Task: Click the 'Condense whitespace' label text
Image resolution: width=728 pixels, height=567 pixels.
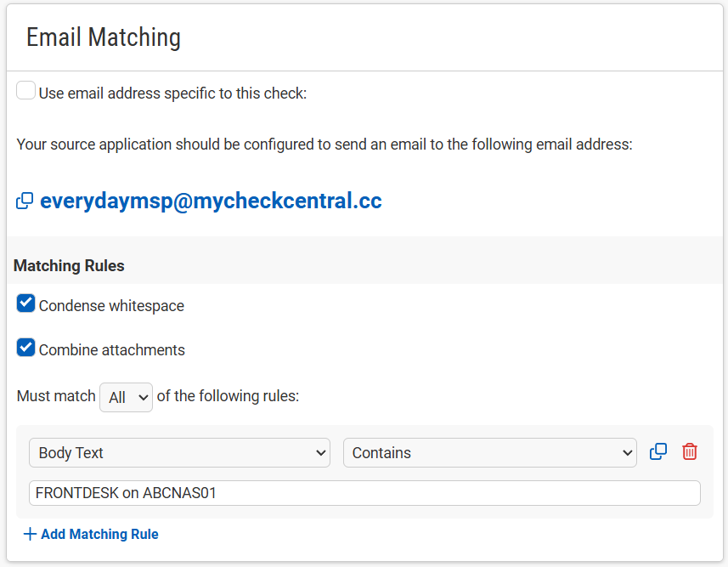Action: click(111, 306)
